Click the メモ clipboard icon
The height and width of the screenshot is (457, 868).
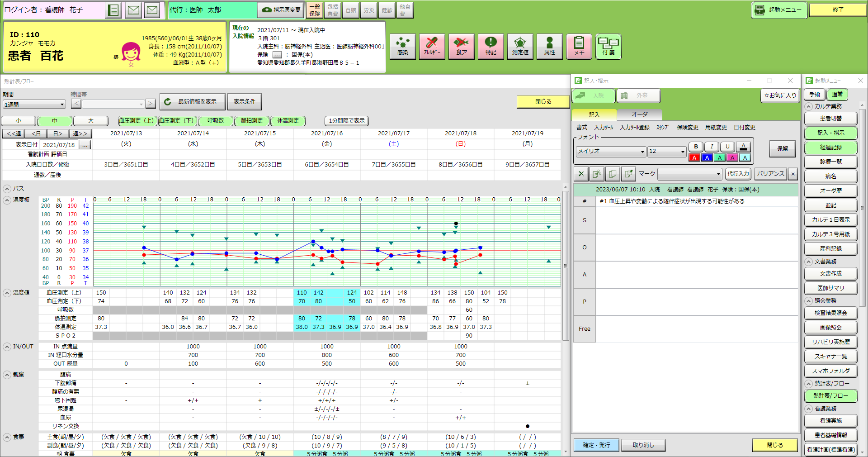click(579, 46)
